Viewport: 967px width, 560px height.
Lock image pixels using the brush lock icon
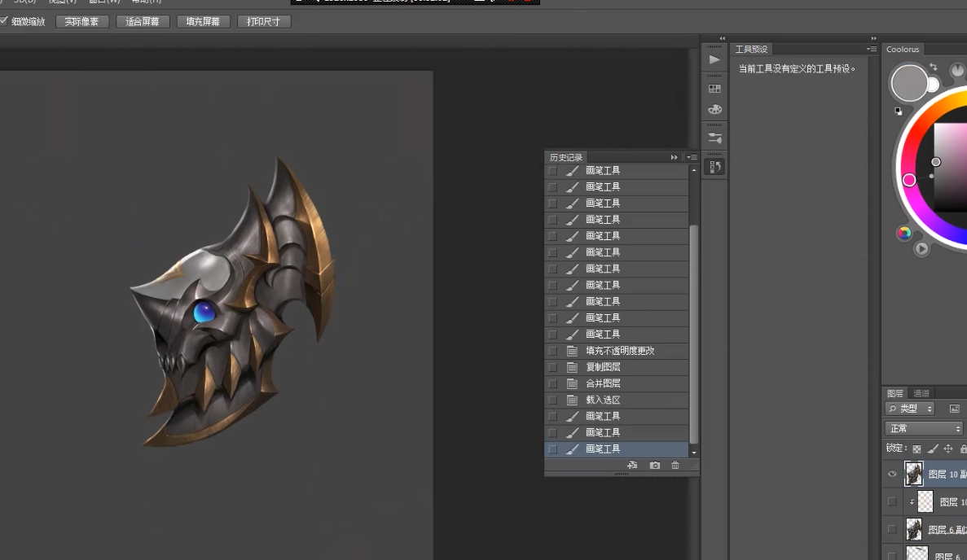click(933, 449)
